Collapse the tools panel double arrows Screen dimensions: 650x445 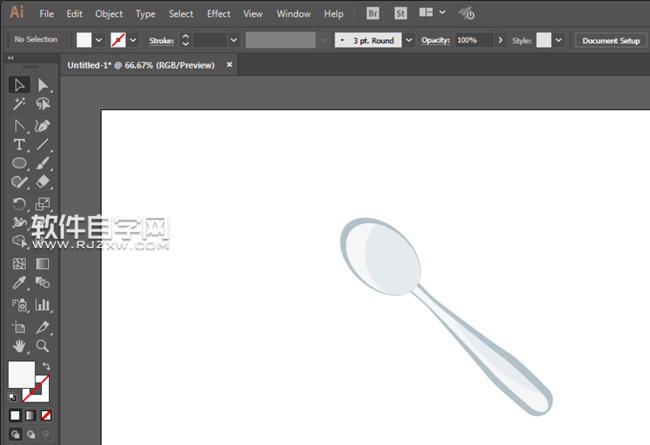click(11, 58)
